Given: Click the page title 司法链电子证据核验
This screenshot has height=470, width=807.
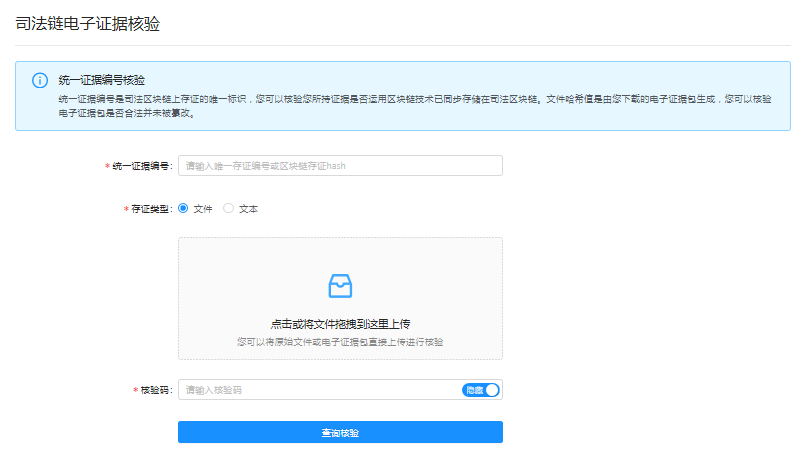Looking at the screenshot, I should click(x=87, y=24).
